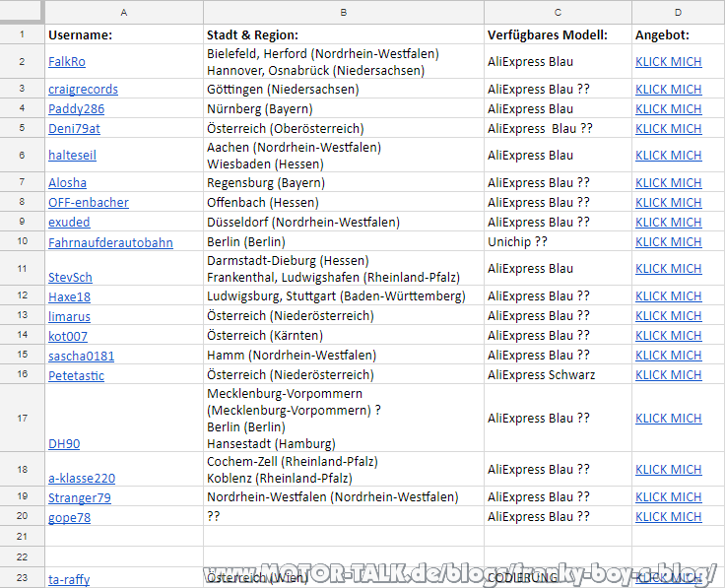Open the sascha0181 username link
Screen dimensions: 725x588
(82, 357)
